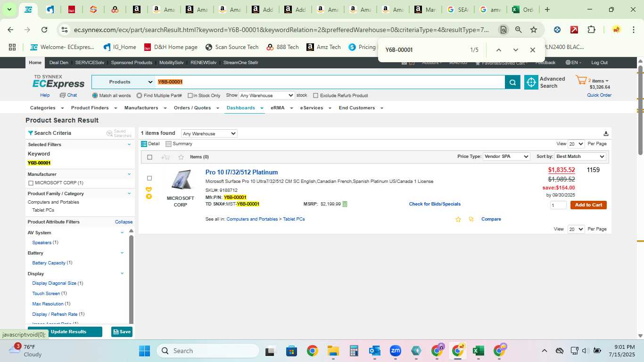The image size is (644, 362).
Task: Tick the Pro 10 I7/32/512 product checkbox
Action: [149, 178]
